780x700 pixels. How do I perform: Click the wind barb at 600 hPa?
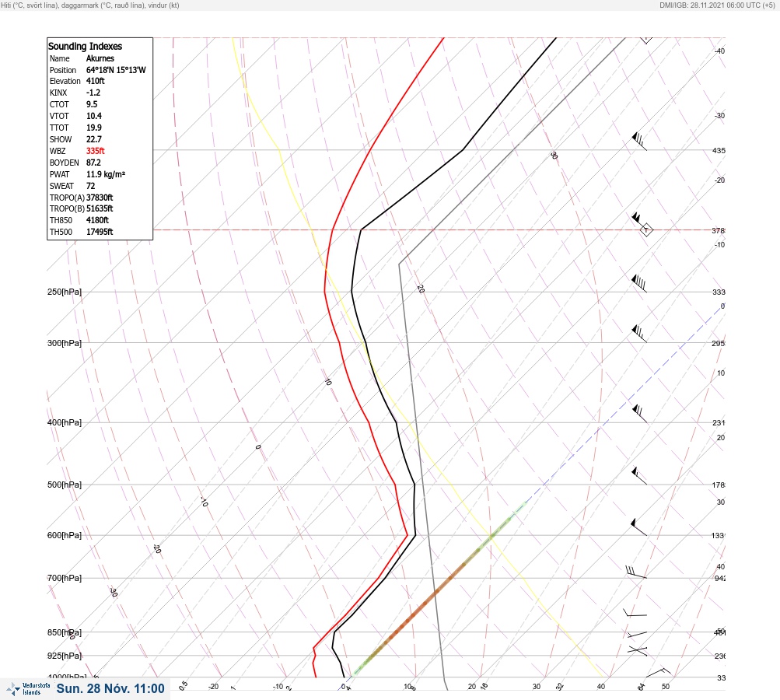tap(638, 527)
